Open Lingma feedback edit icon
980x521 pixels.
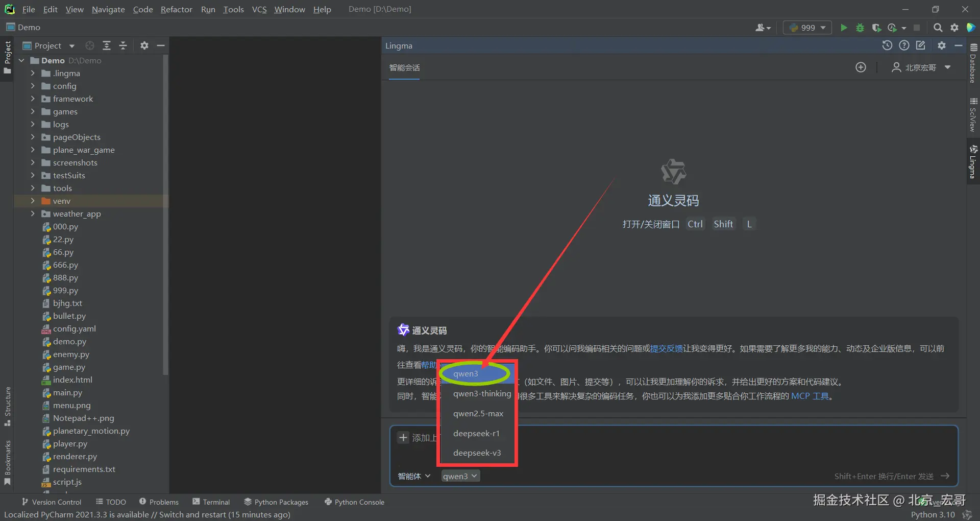921,45
